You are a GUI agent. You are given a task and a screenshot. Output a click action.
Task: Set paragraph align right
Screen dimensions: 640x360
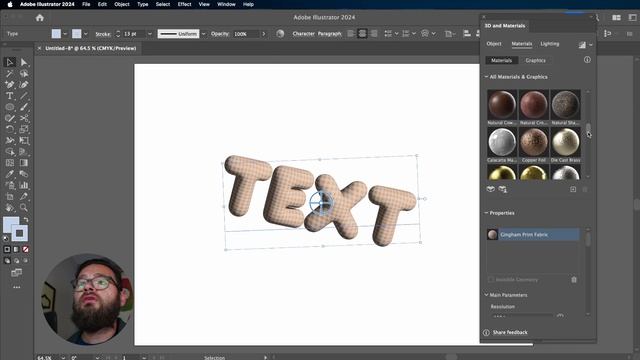pos(373,34)
